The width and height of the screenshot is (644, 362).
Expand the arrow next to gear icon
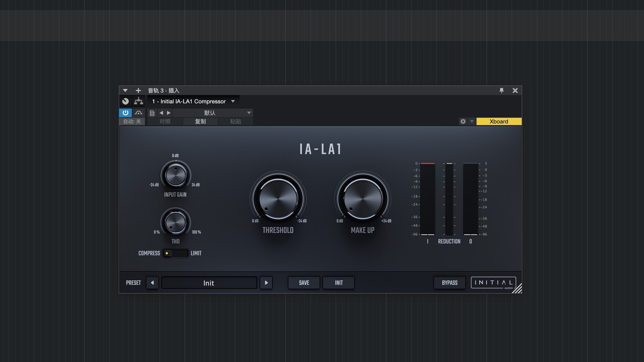click(472, 121)
